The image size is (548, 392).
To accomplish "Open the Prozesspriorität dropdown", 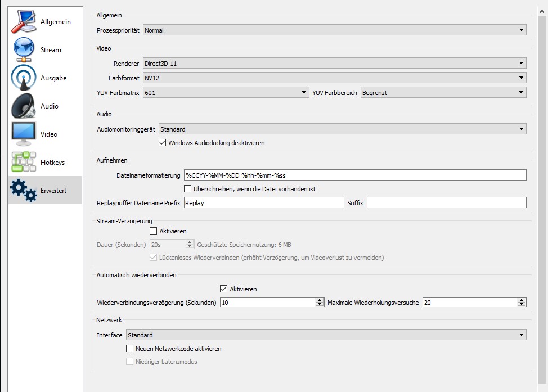I will tap(334, 30).
